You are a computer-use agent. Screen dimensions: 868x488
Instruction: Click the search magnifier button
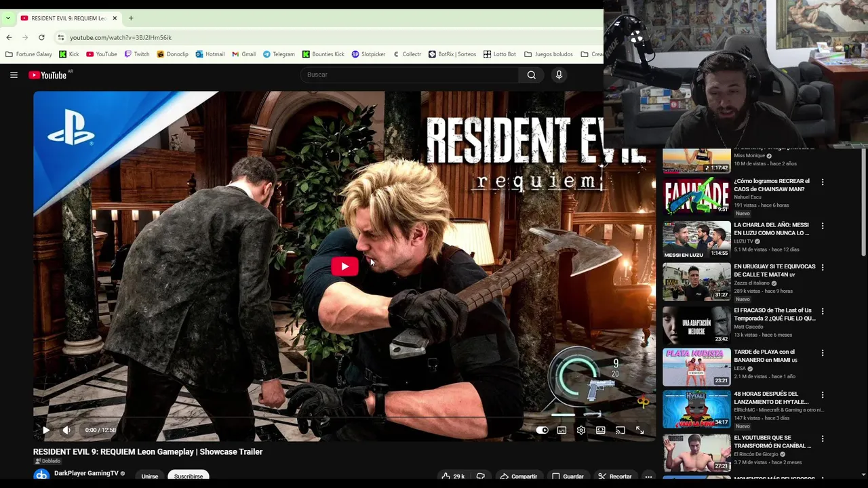(532, 75)
